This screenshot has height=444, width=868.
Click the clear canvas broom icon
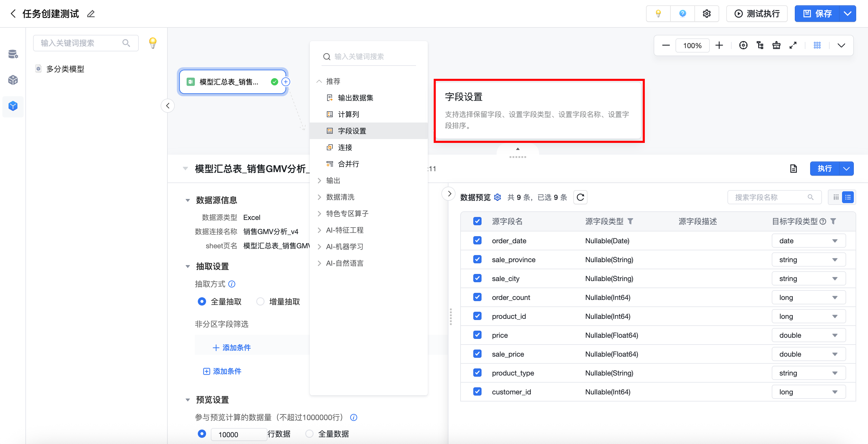(776, 45)
